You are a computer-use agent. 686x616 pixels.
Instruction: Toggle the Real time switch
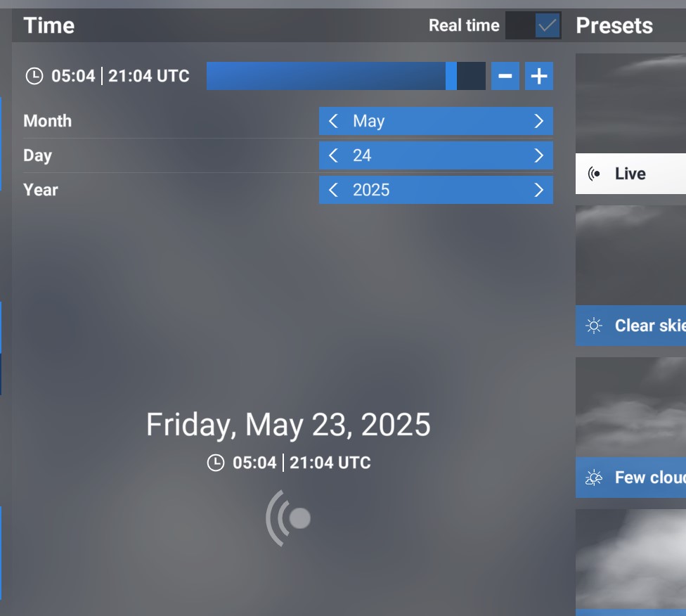[533, 25]
